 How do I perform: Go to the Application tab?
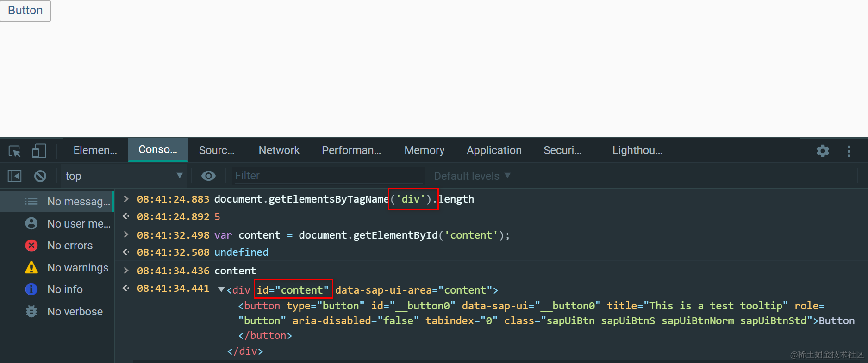coord(494,150)
